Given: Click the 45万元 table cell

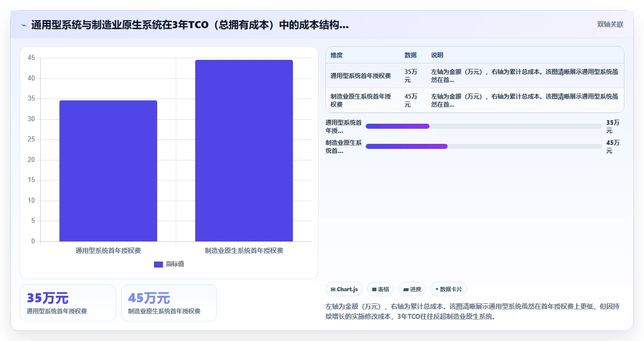Looking at the screenshot, I should [411, 100].
